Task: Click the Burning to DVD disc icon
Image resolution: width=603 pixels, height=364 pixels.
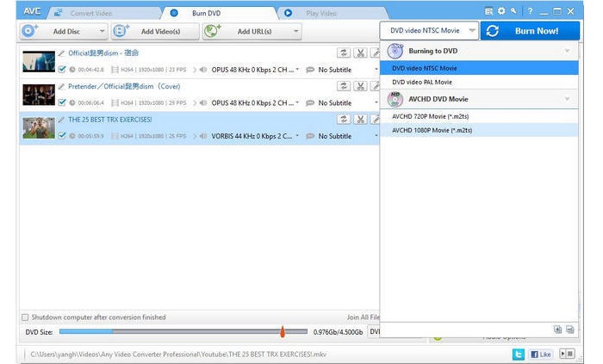Action: pyautogui.click(x=395, y=51)
